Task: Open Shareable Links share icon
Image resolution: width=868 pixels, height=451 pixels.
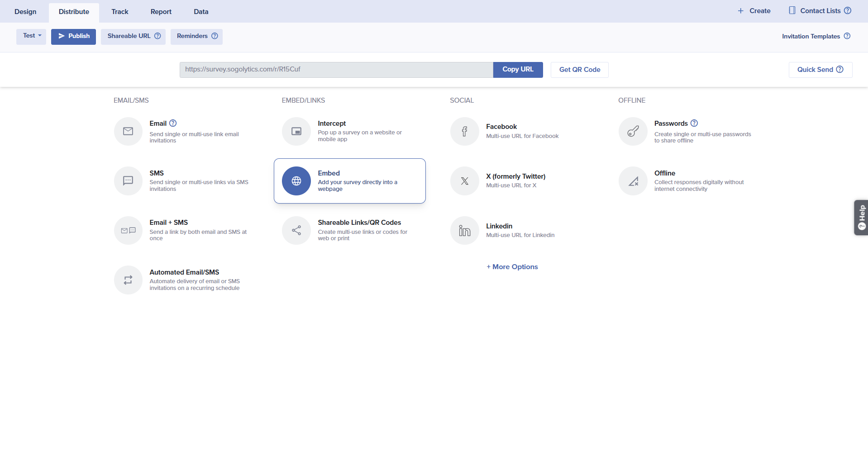Action: [296, 231]
